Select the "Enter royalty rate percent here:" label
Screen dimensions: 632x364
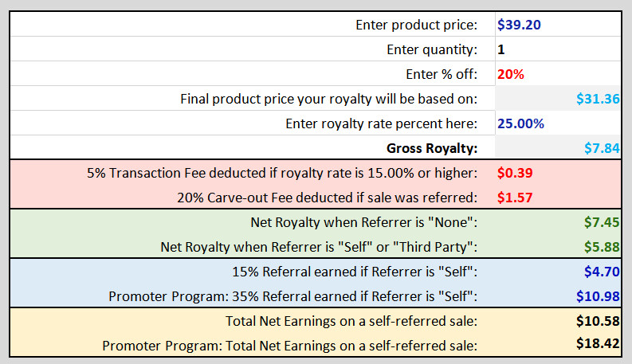(x=381, y=123)
